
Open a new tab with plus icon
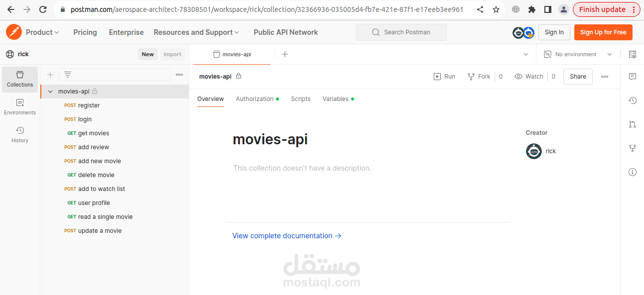pyautogui.click(x=285, y=54)
